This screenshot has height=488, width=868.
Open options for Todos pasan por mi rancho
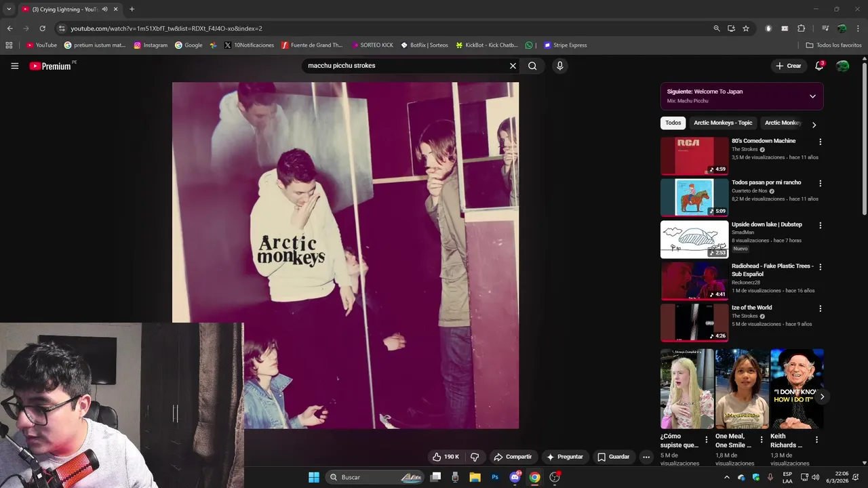[x=820, y=184]
